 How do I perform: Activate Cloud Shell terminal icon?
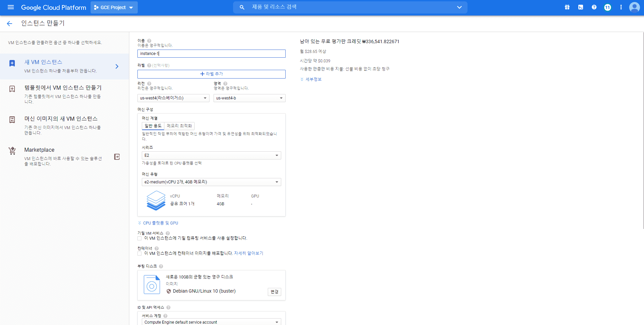point(581,7)
